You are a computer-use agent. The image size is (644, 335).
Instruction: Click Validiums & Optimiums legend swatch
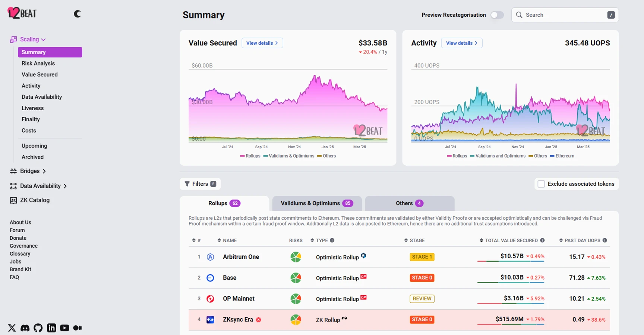pyautogui.click(x=266, y=156)
